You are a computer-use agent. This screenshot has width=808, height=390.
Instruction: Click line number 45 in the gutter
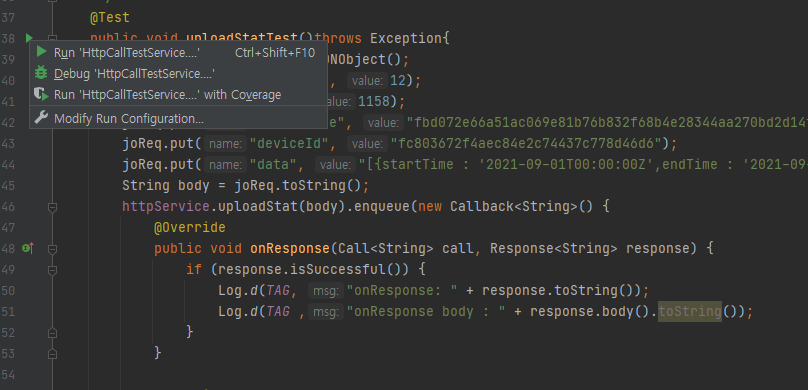8,185
